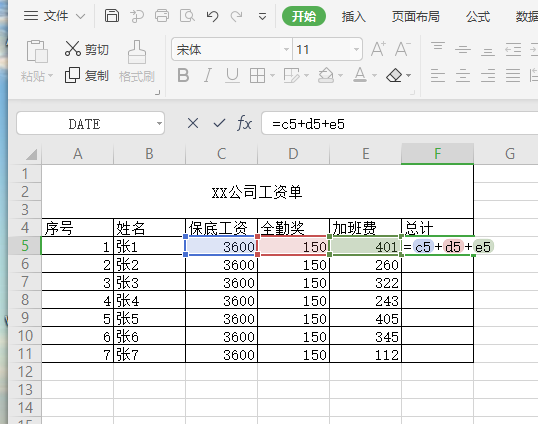This screenshot has height=424, width=538.
Task: Click the 格式刷 format painter
Action: (137, 62)
